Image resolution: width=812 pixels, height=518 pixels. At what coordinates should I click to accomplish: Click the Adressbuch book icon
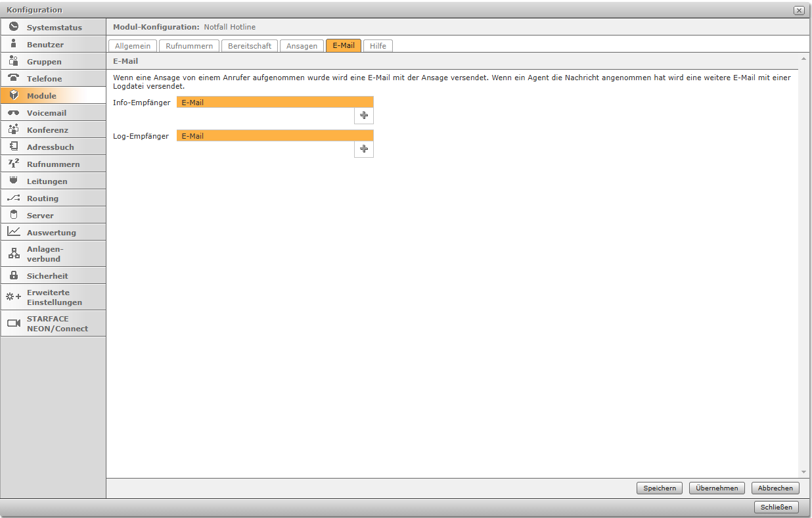coord(13,147)
